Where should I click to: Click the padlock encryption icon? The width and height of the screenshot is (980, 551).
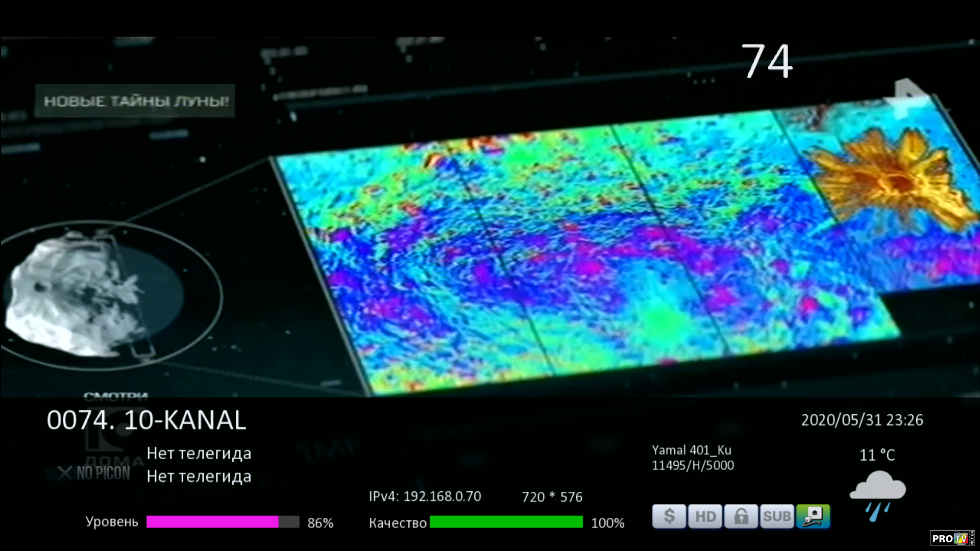741,516
